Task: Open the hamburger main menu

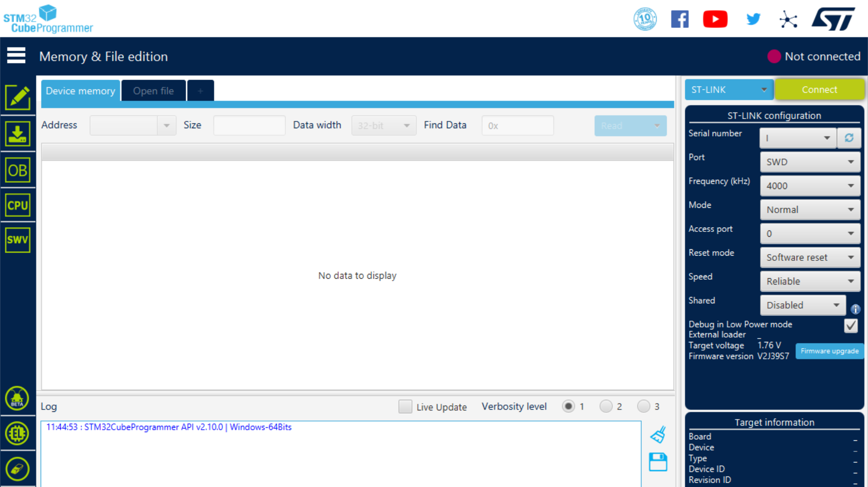Action: 16,56
